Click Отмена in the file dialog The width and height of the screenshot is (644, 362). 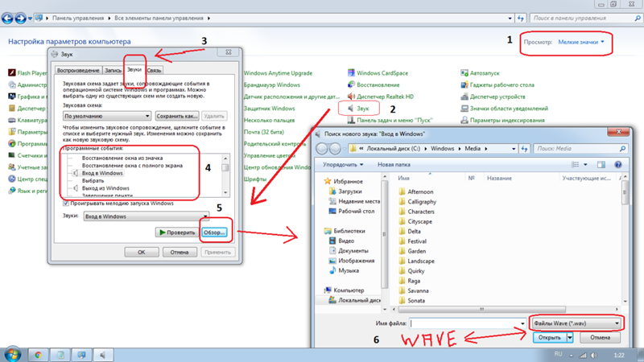click(600, 337)
